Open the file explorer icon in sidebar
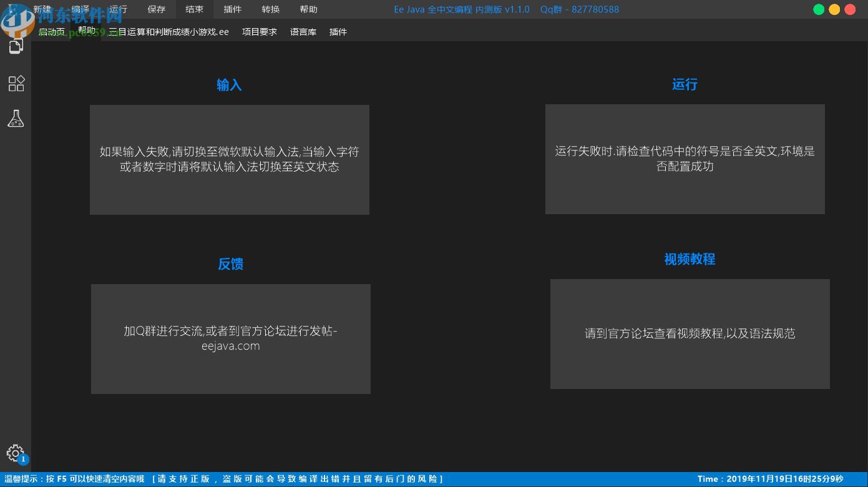 tap(15, 46)
